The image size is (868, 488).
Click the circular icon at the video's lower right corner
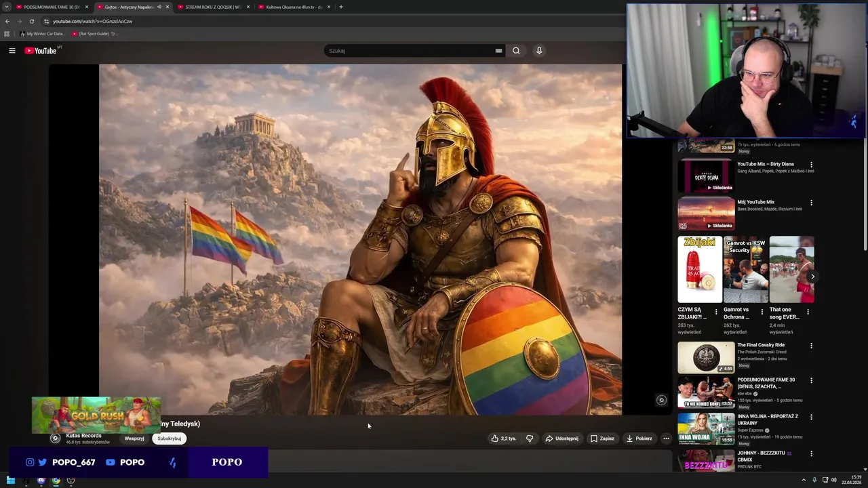(x=662, y=400)
